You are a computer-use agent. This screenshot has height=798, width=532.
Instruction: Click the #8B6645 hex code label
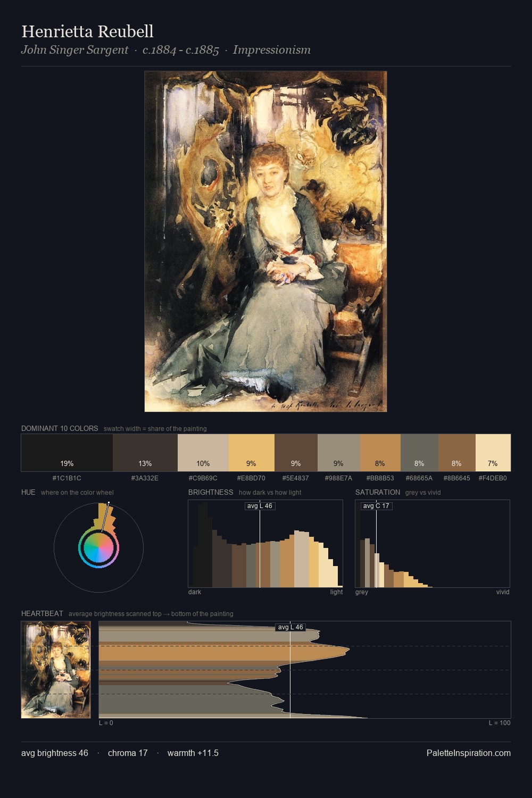(457, 478)
